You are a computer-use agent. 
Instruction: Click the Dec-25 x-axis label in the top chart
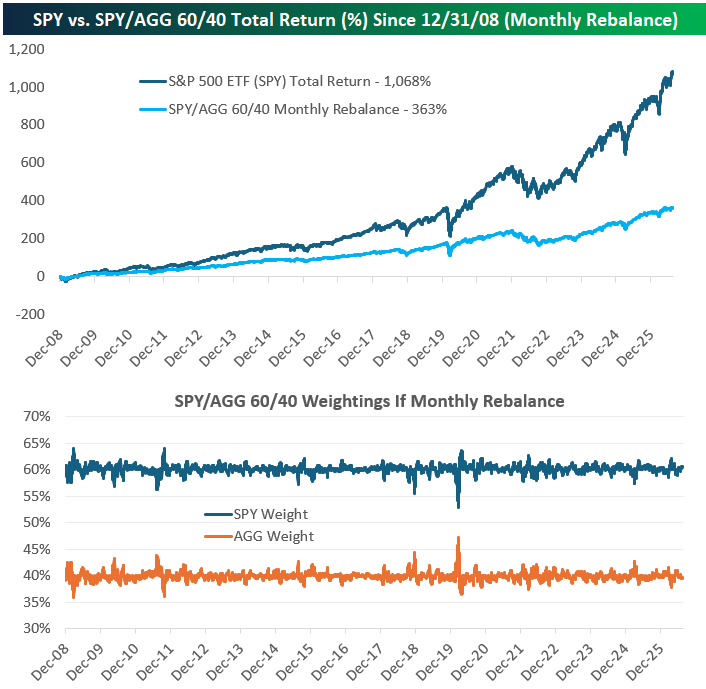click(x=635, y=348)
